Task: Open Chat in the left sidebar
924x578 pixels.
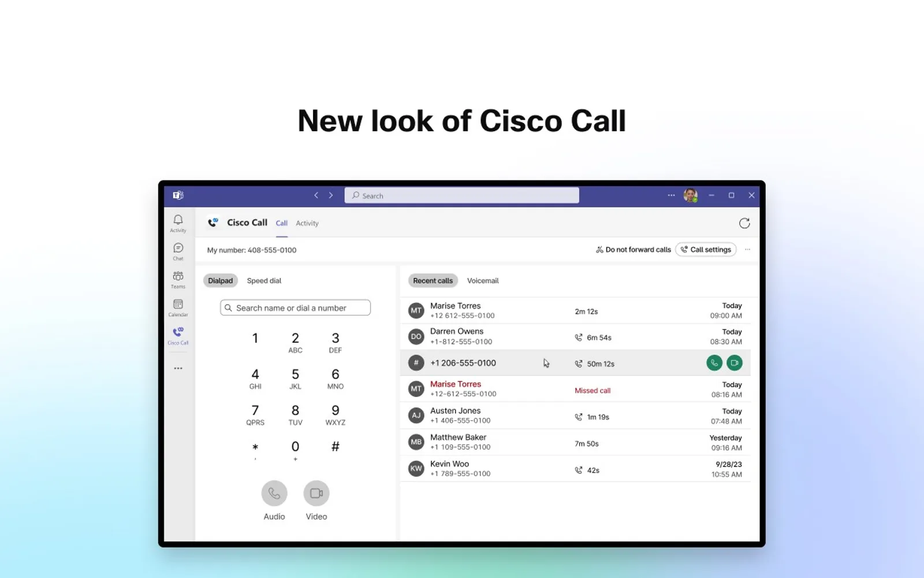Action: click(x=178, y=251)
